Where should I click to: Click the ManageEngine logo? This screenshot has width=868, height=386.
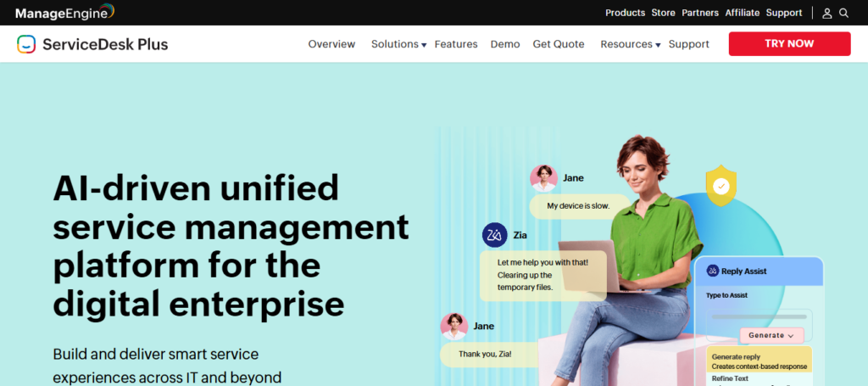point(64,12)
